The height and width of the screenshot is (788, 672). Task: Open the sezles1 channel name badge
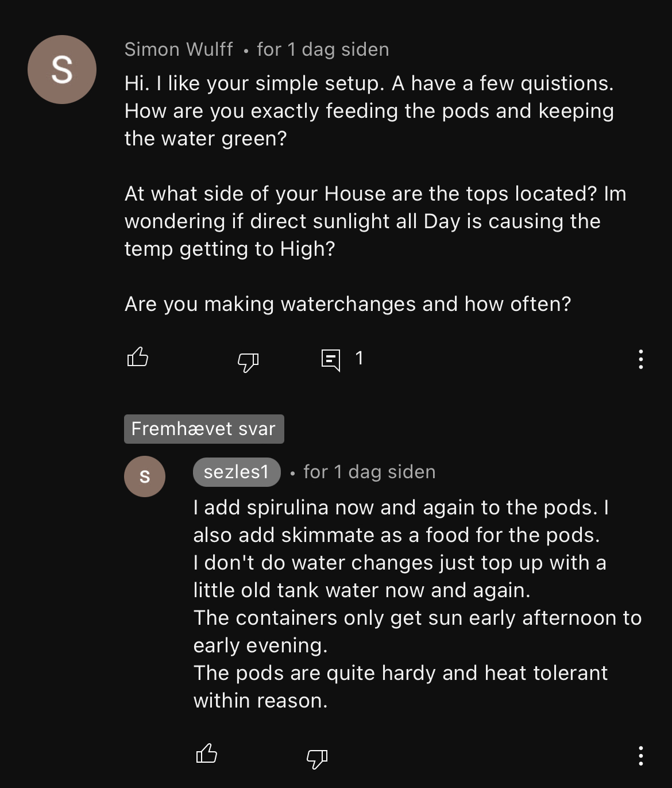[x=237, y=472]
